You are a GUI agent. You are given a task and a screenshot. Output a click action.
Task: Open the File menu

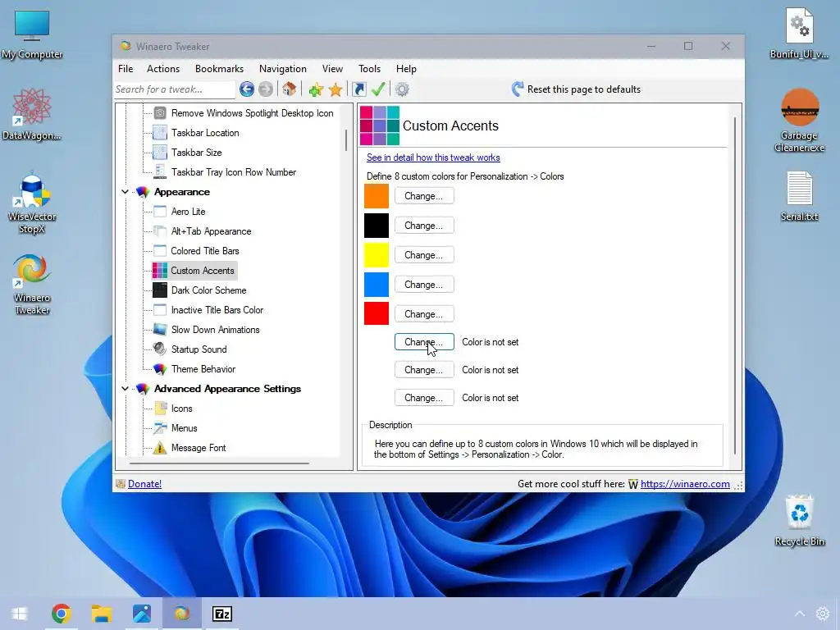point(126,69)
